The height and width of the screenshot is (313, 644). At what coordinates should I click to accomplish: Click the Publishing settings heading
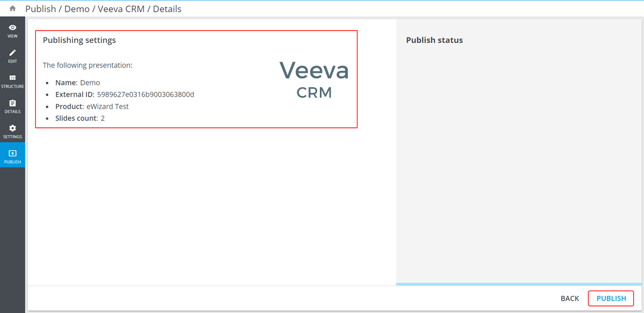79,40
